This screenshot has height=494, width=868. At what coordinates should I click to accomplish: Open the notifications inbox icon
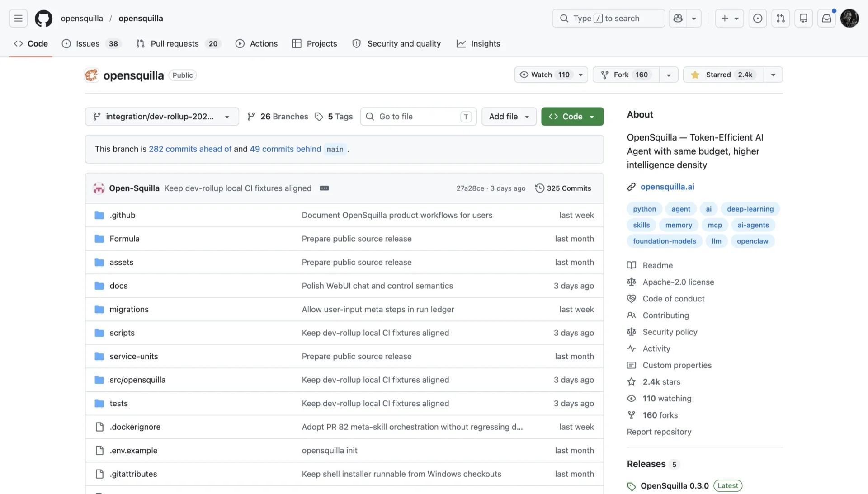826,19
